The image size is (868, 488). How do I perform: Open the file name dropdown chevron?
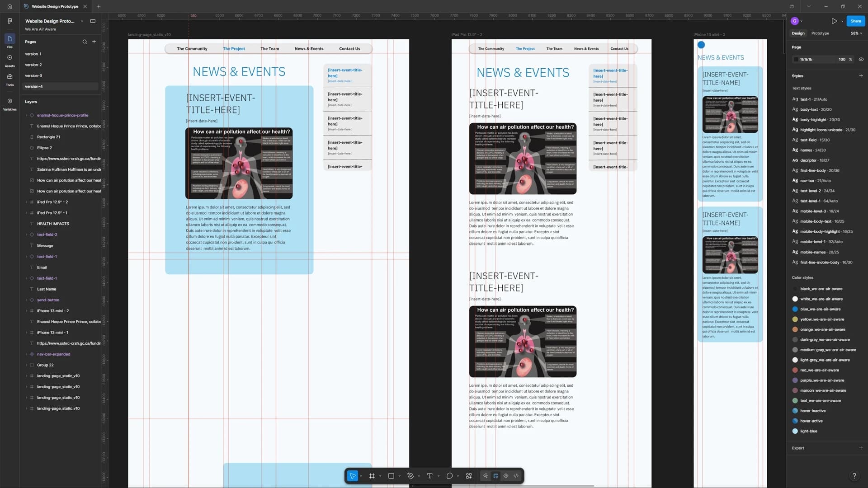click(x=82, y=21)
